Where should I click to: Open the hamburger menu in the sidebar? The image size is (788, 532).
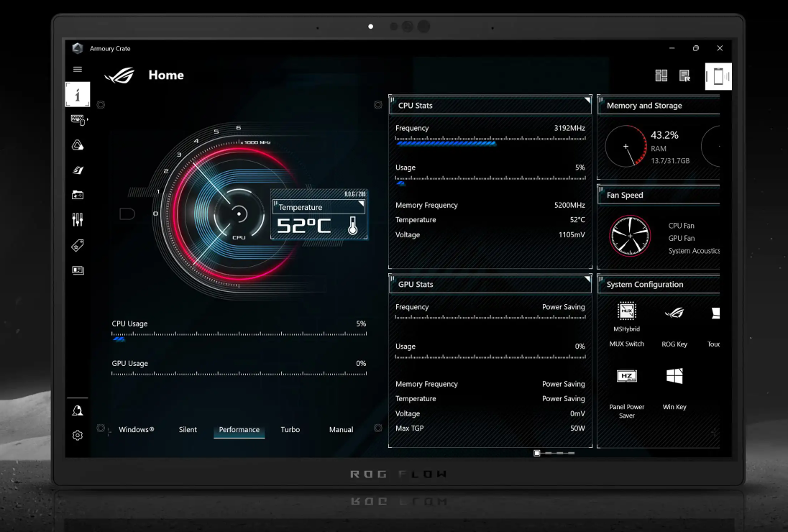[77, 70]
